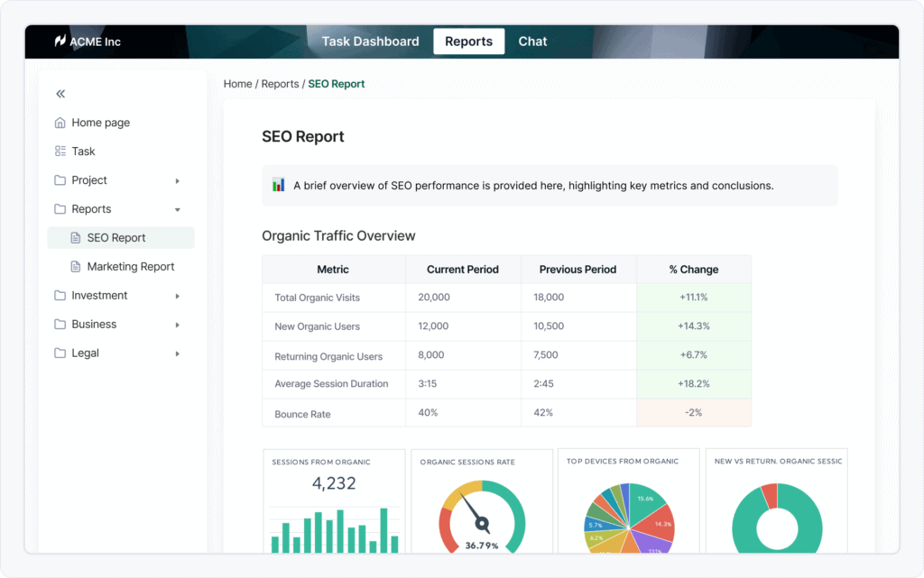Click the +11.1% change cell
924x578 pixels.
pos(694,298)
